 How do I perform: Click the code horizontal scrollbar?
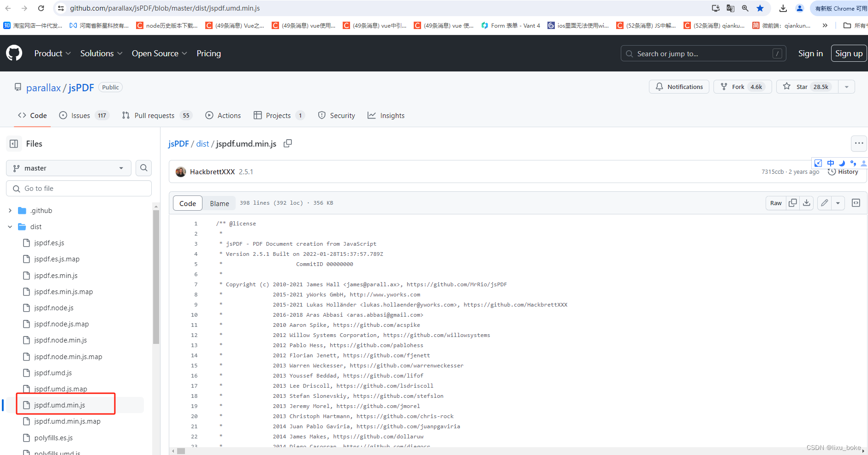tap(181, 451)
